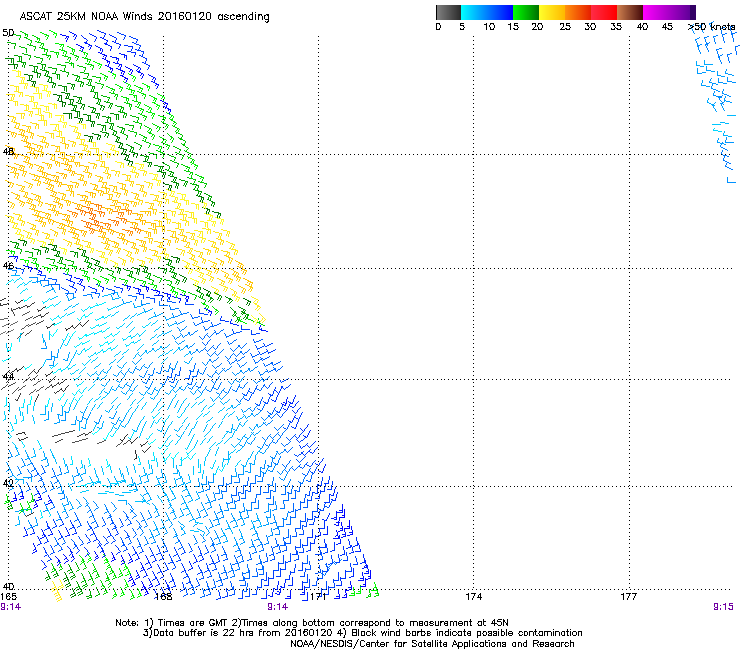Screen dimensions: 740x650
Task: Click the legend tick label '25'
Action: [x=565, y=27]
